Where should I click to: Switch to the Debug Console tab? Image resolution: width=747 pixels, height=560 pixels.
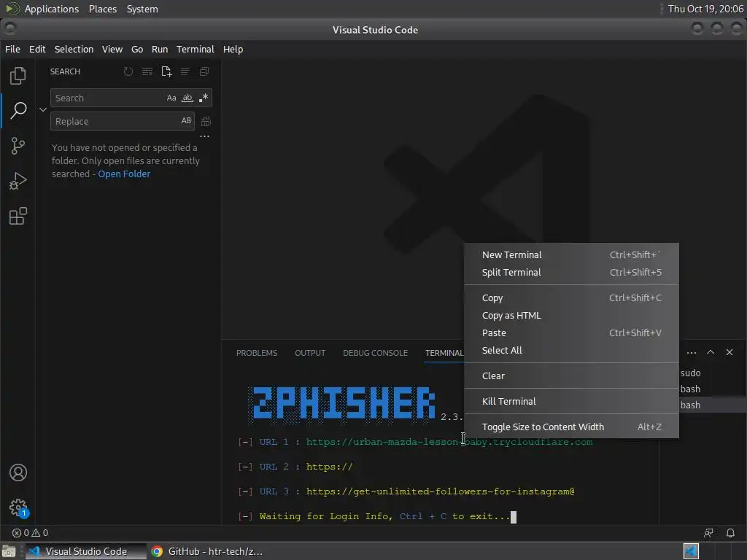click(x=376, y=353)
